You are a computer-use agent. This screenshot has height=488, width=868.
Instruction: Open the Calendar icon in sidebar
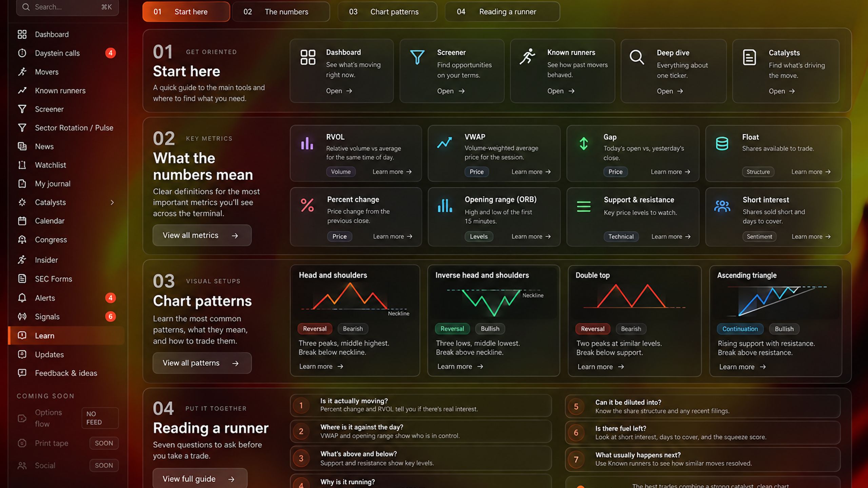point(22,221)
